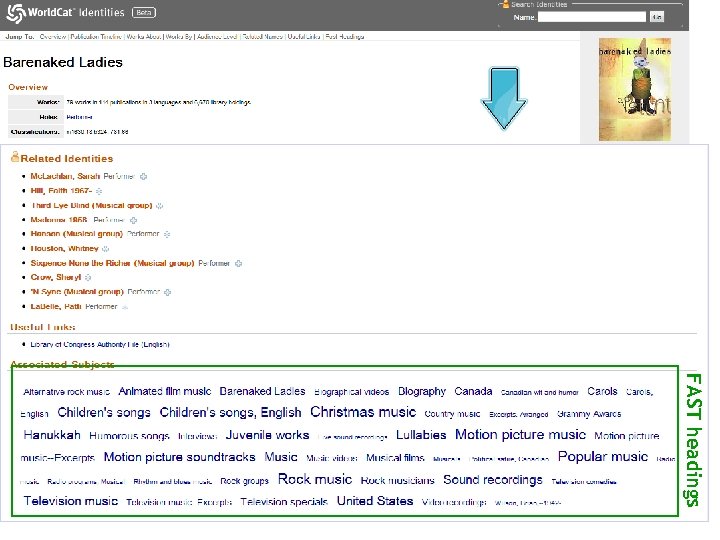Click Country music subject tag
The width and height of the screenshot is (720, 540).
click(x=452, y=414)
